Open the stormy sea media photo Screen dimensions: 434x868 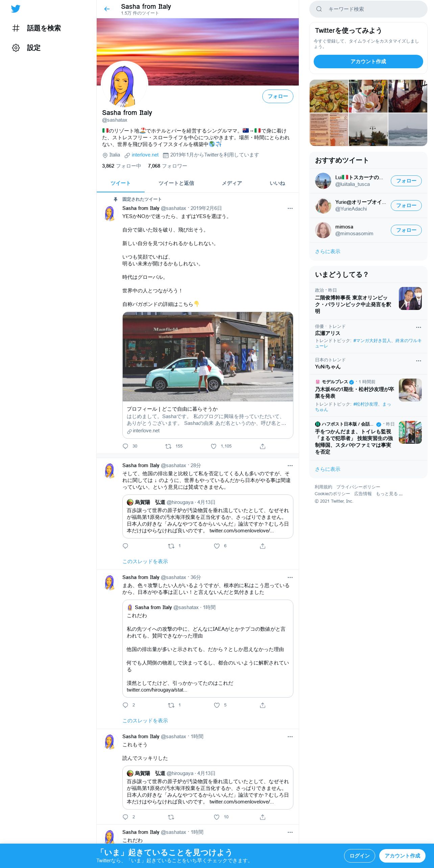click(408, 130)
